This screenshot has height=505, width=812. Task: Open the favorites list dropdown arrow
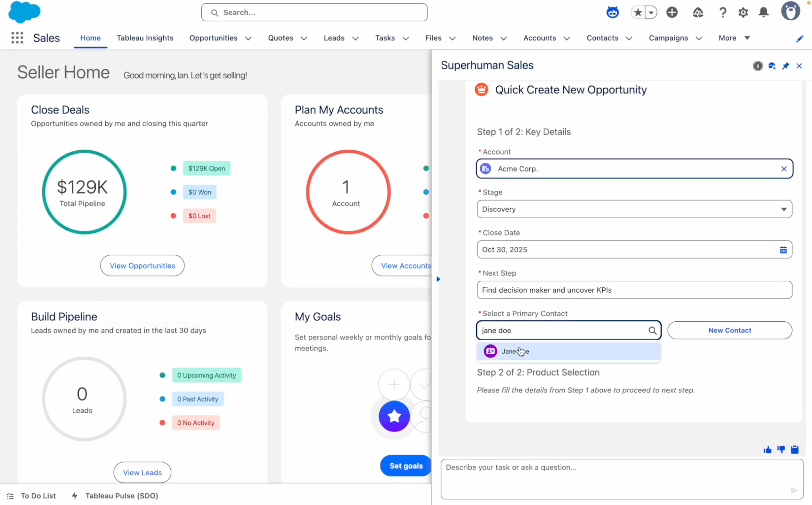tap(651, 13)
